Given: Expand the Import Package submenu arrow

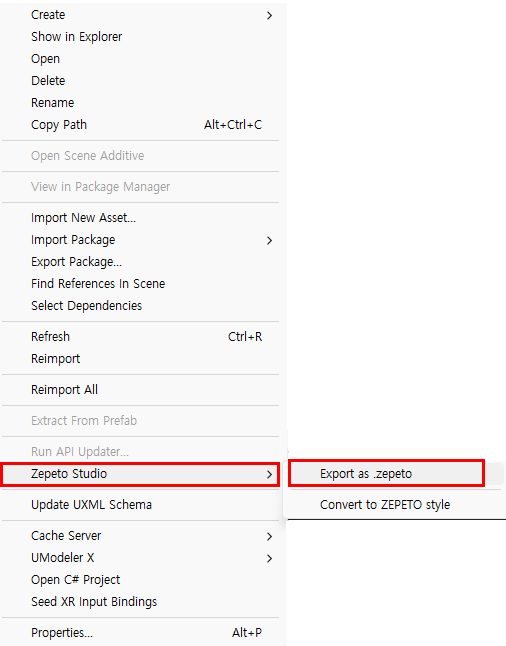Looking at the screenshot, I should click(269, 240).
